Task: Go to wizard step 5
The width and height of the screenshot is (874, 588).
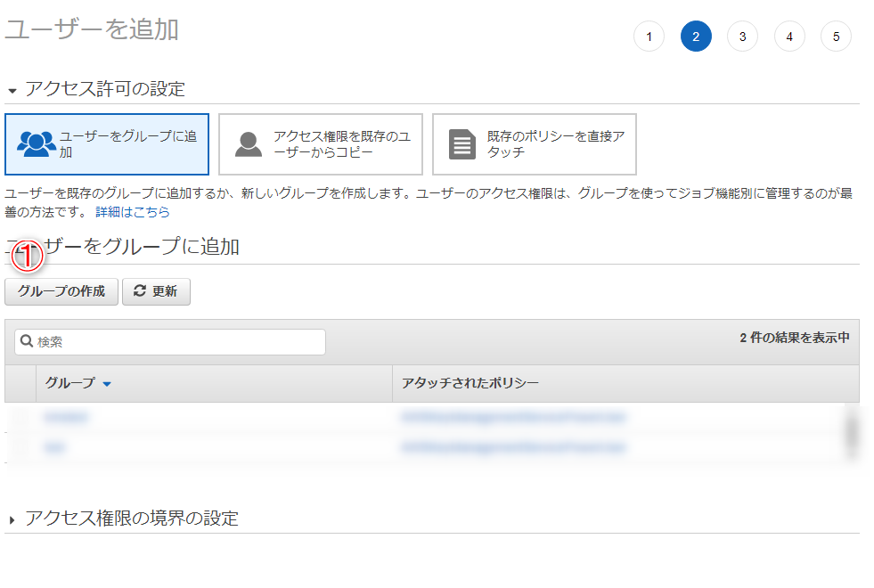Action: coord(836,37)
